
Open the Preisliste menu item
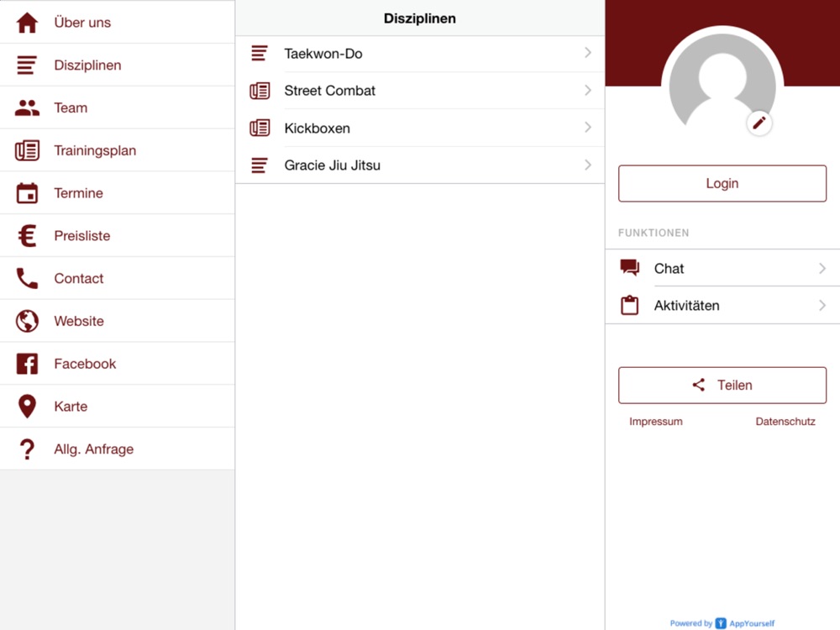118,236
